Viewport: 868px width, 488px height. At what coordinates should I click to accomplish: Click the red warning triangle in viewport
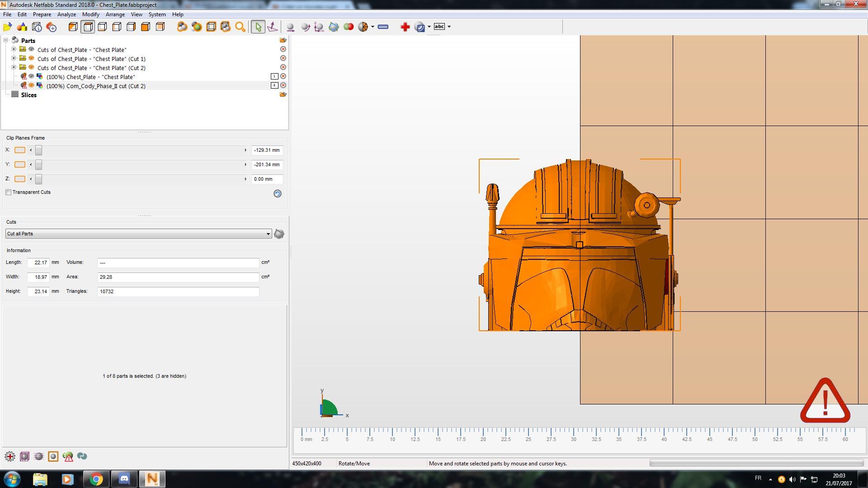(x=825, y=402)
